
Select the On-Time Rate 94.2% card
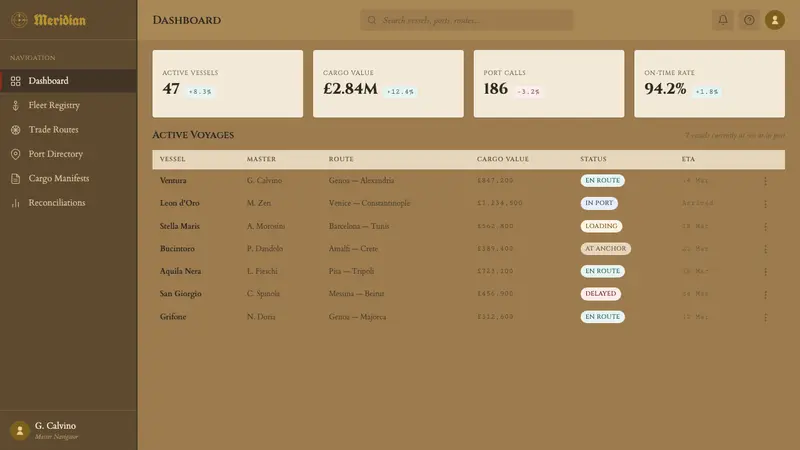710,84
